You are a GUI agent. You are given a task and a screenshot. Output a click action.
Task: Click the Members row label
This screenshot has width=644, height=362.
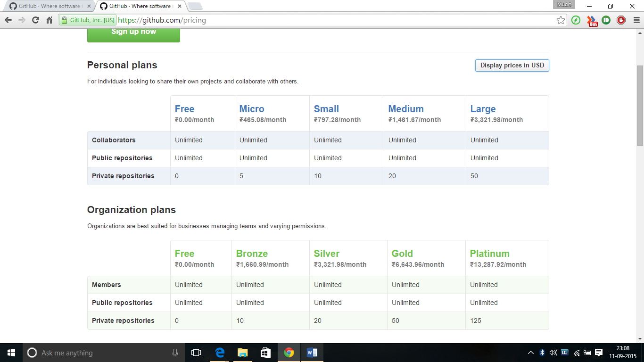[x=107, y=285]
